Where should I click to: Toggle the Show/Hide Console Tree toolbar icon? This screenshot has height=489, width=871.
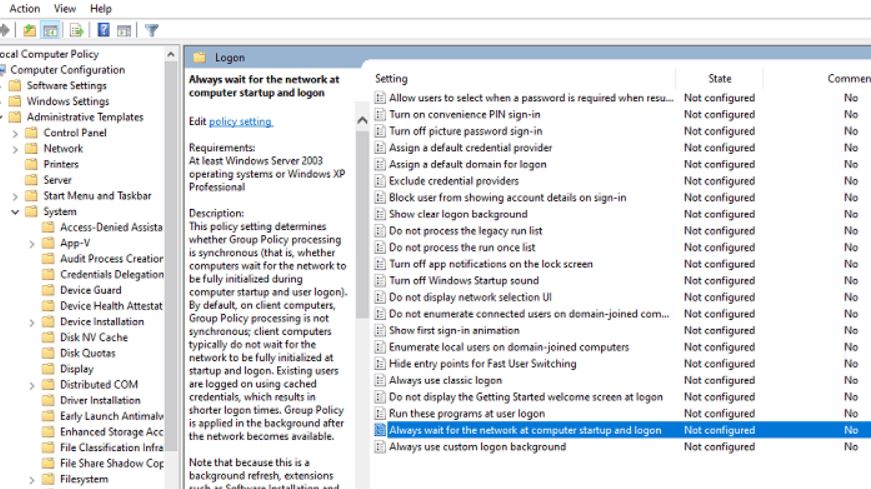[51, 31]
